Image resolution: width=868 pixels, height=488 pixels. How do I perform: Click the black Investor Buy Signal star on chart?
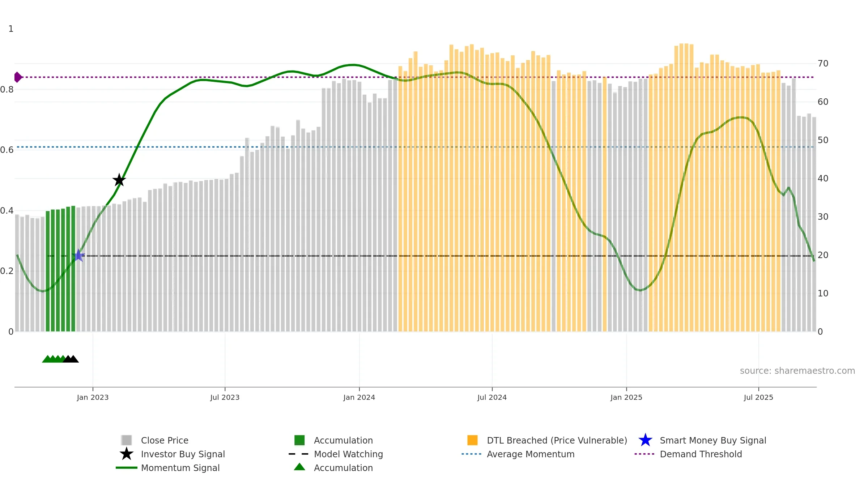[119, 180]
